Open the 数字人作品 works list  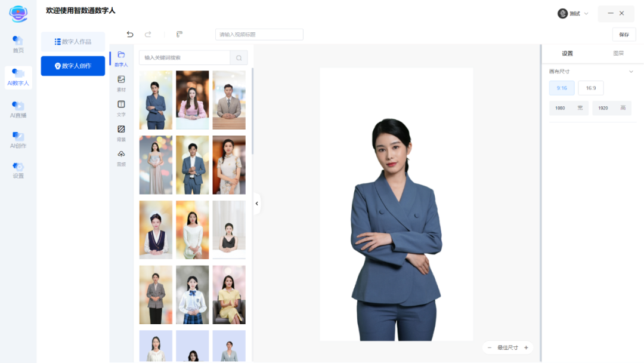(x=73, y=42)
